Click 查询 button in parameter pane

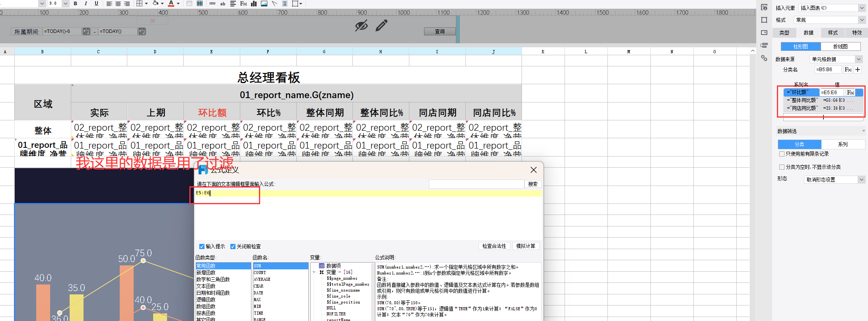pos(440,31)
